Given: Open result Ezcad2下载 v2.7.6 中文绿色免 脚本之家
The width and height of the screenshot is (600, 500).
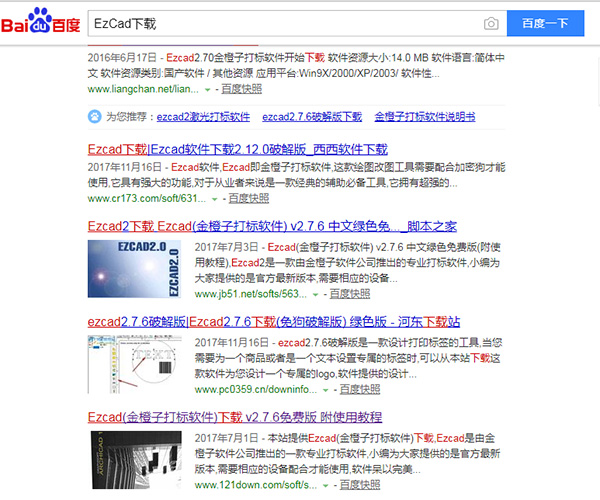Looking at the screenshot, I should coord(272,226).
